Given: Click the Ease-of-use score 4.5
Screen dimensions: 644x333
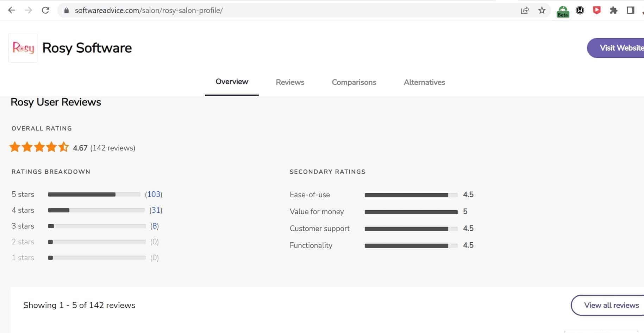Looking at the screenshot, I should tap(468, 194).
